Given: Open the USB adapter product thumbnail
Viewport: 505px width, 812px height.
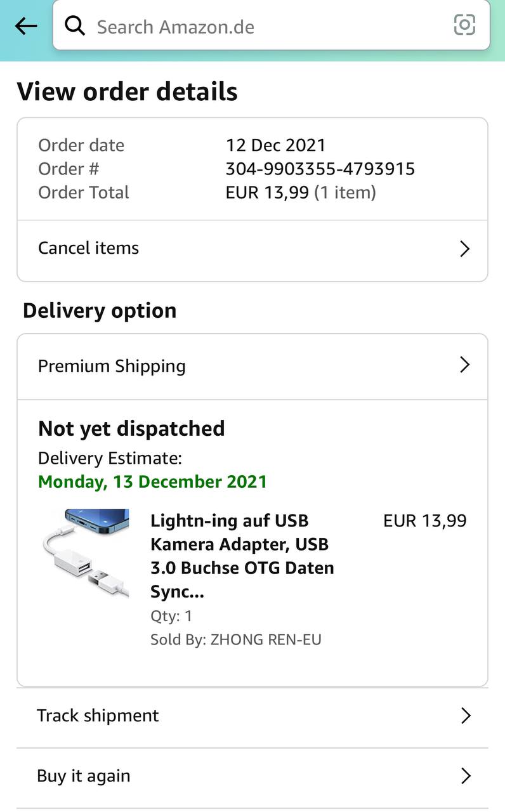Looking at the screenshot, I should coord(88,552).
